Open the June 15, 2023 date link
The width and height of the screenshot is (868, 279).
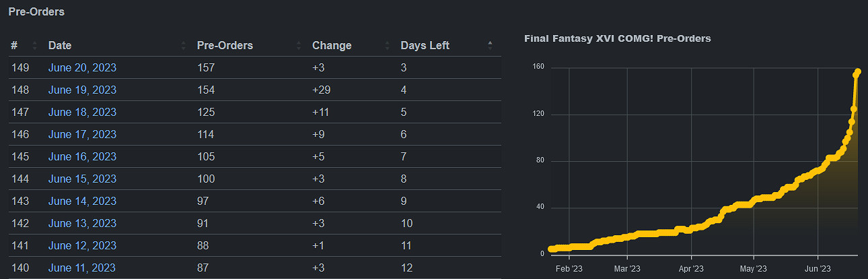pos(82,179)
